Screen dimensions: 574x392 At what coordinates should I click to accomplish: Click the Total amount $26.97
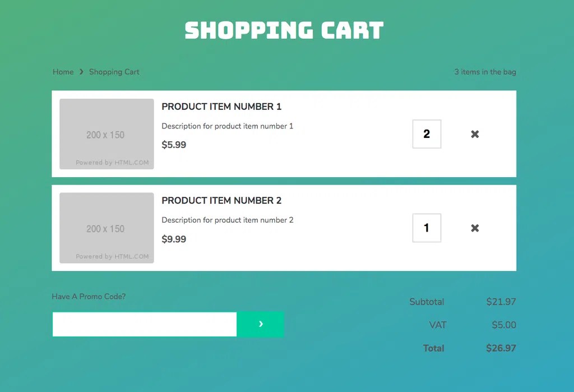click(501, 348)
